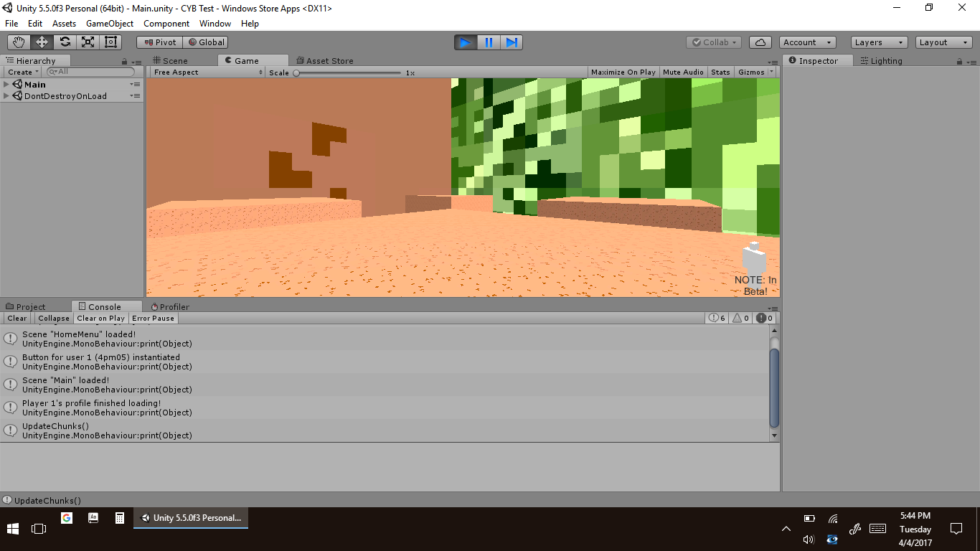
Task: Open the Free Aspect dropdown
Action: [208, 72]
